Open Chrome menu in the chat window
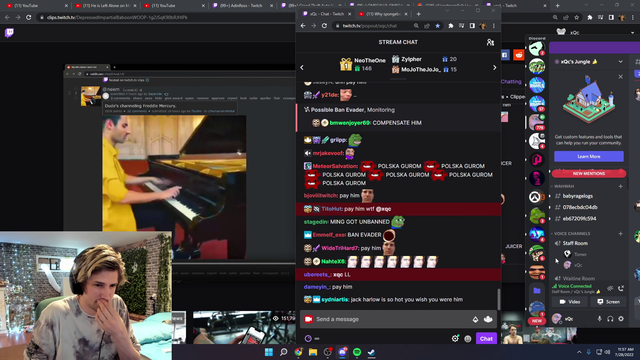640x360 pixels. [493, 26]
